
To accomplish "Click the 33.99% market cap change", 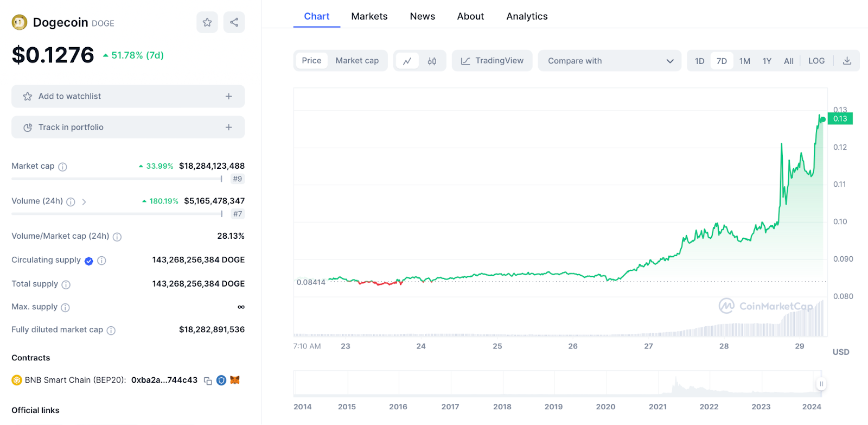I will coord(156,166).
